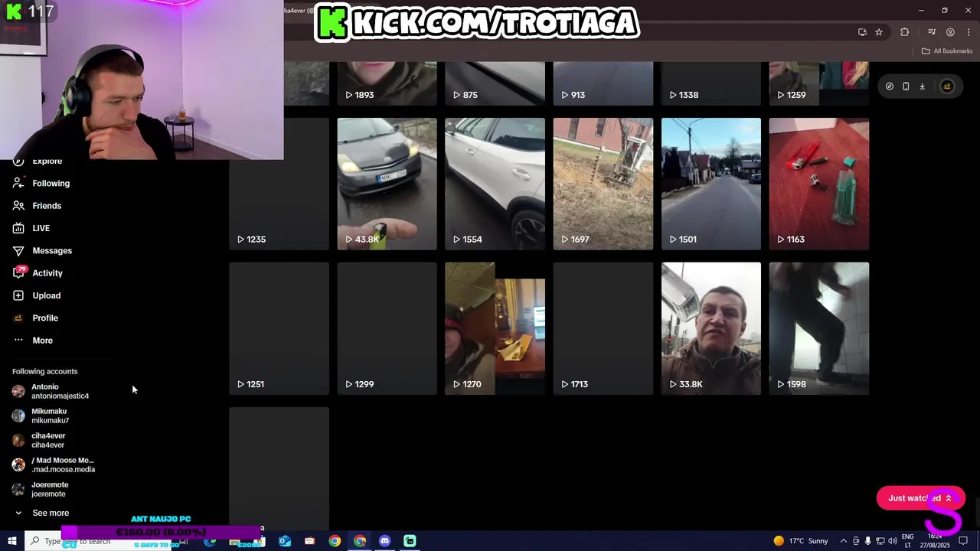The width and height of the screenshot is (980, 551).
Task: Open Windows notification center icon
Action: click(x=963, y=541)
